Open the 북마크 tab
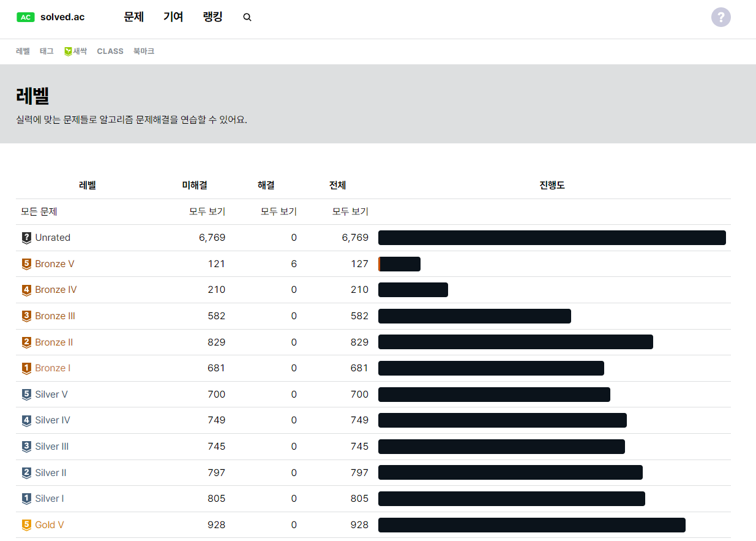 (143, 51)
